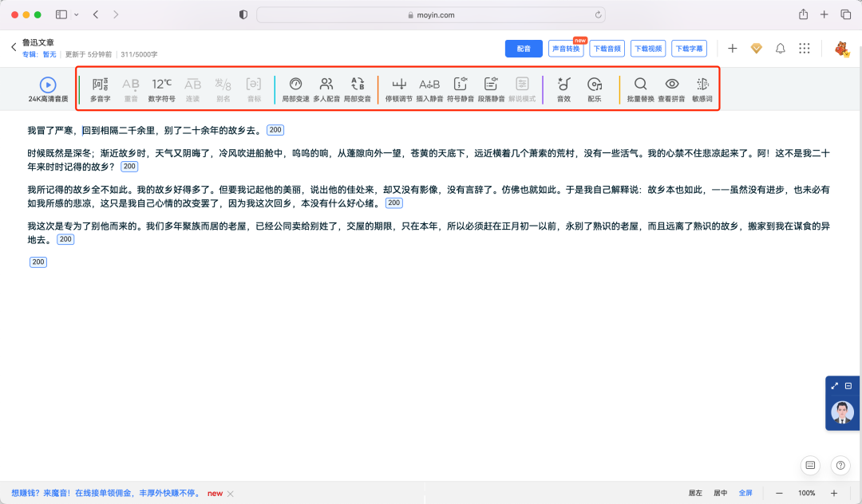Dismiss the 想赚钱 promo banner

[231, 494]
